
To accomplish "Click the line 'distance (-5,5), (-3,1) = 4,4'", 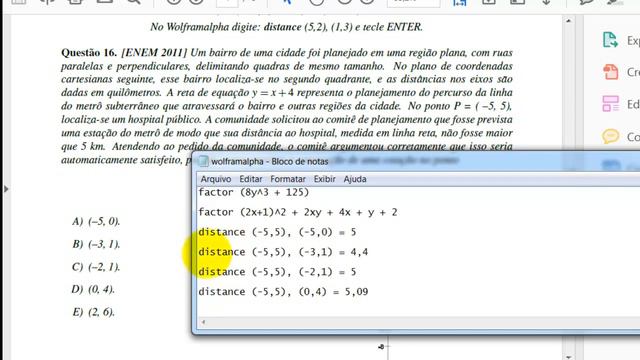I will click(283, 252).
